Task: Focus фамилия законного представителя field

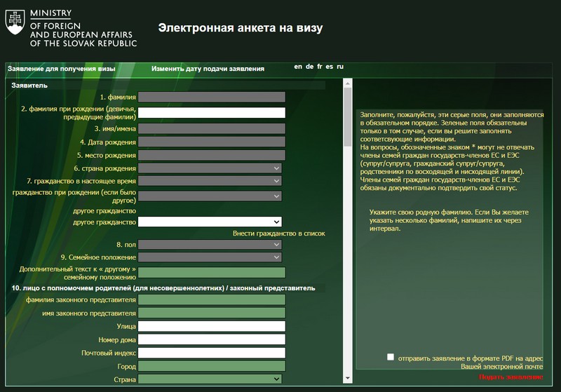Action: coord(212,299)
